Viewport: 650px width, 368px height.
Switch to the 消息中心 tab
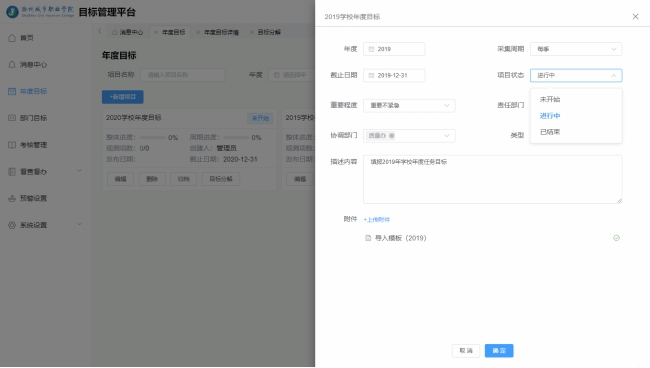tap(128, 32)
